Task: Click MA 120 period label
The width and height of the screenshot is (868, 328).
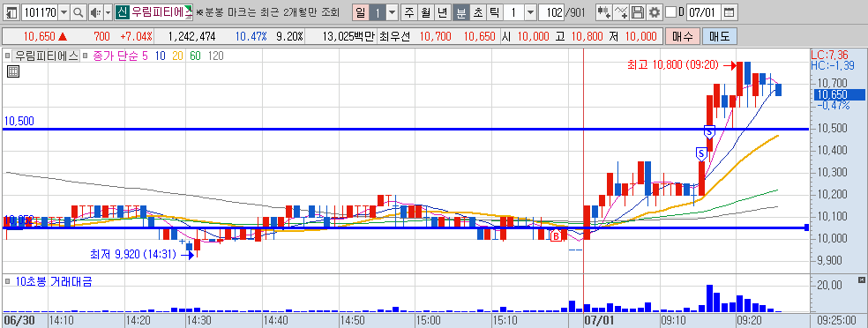Action: [x=215, y=56]
